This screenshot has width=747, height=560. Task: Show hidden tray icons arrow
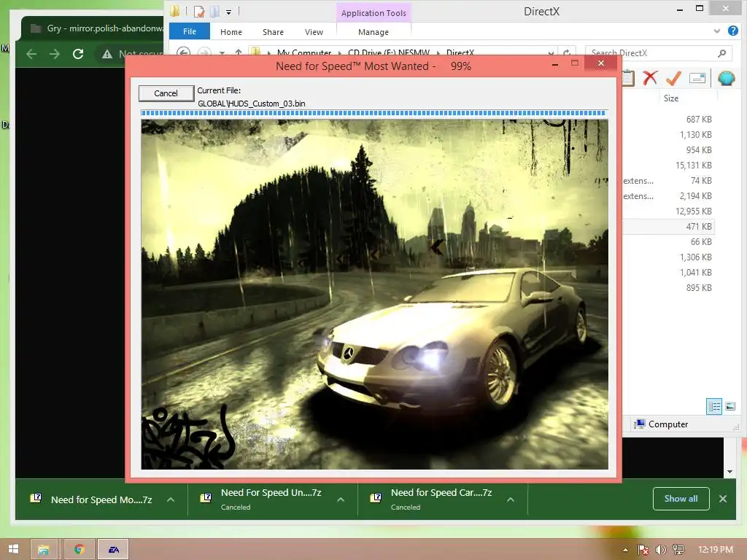pos(625,550)
